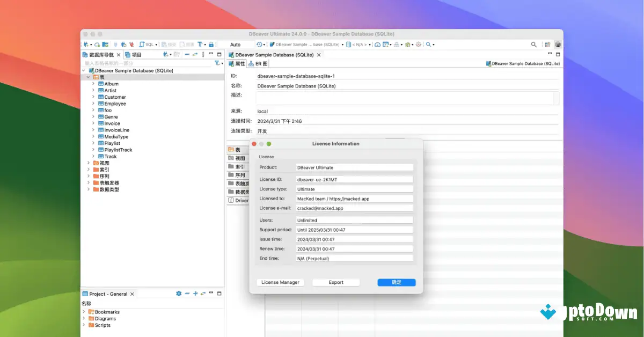The height and width of the screenshot is (337, 644).
Task: Open global search with the magnifier icon
Action: point(533,45)
